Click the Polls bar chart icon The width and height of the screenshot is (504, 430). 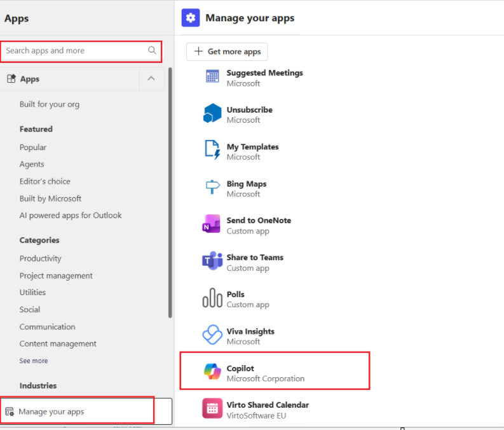(212, 298)
